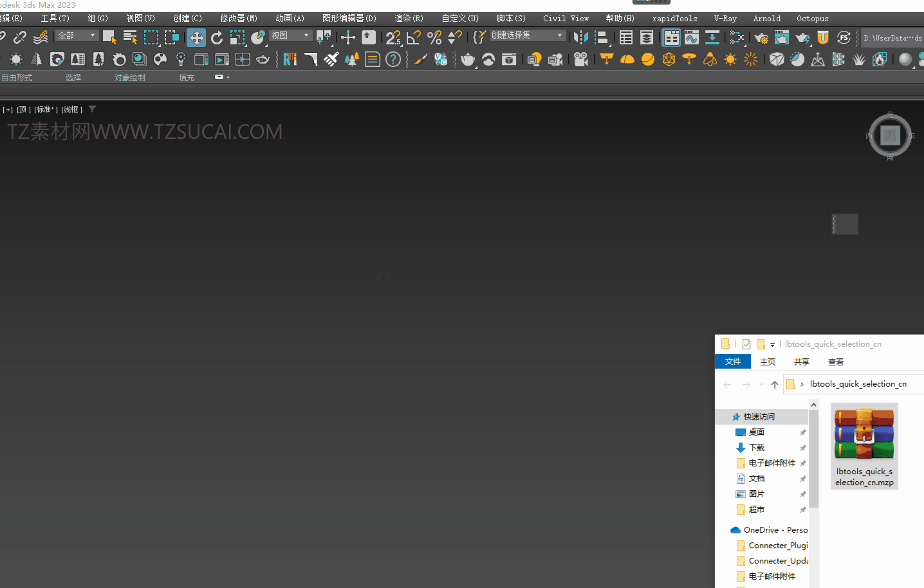924x588 pixels.
Task: Open the Material Editor sphere icon
Action: [x=905, y=60]
